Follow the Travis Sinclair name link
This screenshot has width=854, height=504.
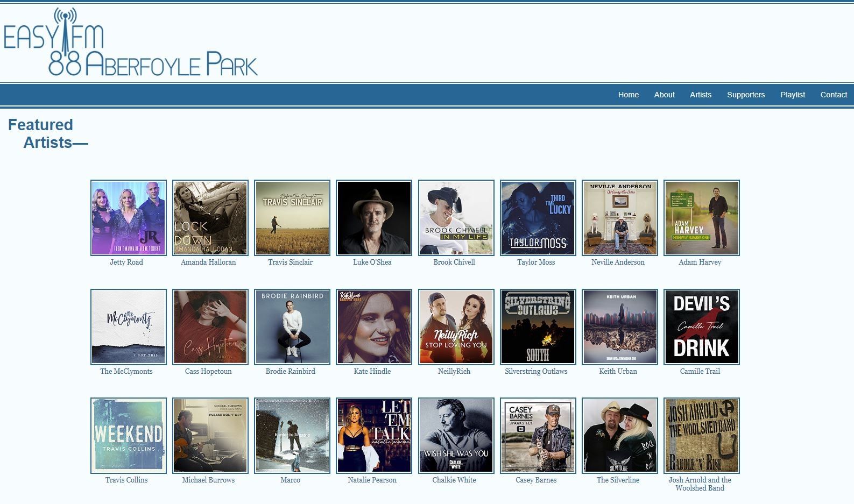(x=290, y=262)
